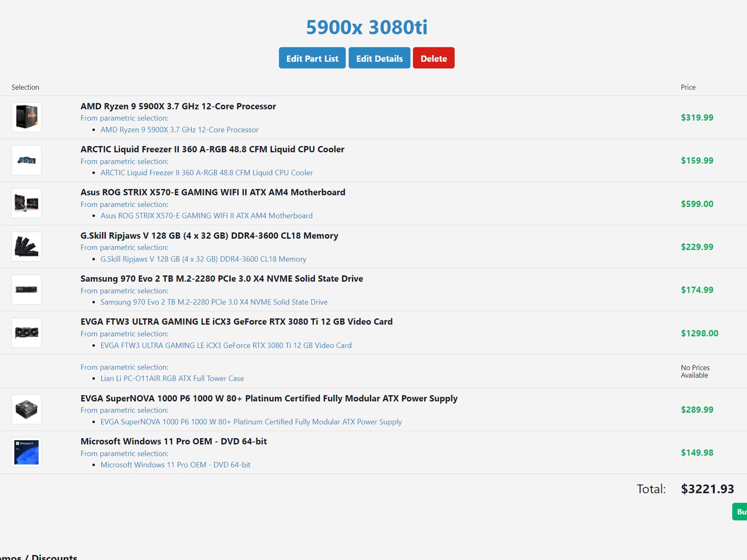Click the green Buy button at right edge
This screenshot has height=560, width=747.
[x=740, y=512]
